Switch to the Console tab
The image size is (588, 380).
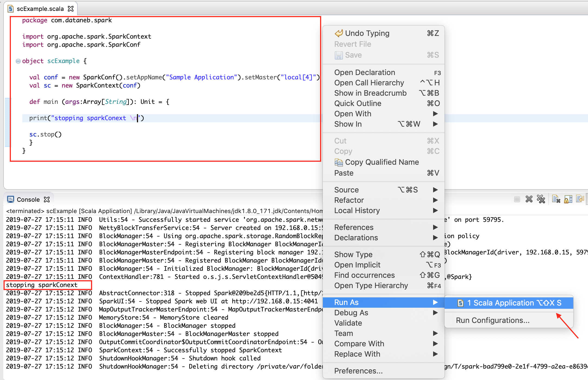pyautogui.click(x=28, y=200)
